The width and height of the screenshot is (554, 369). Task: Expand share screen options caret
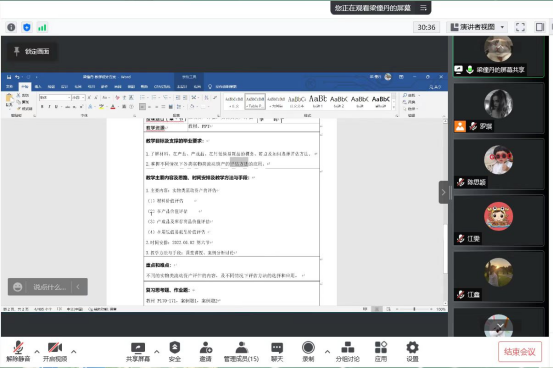point(157,352)
